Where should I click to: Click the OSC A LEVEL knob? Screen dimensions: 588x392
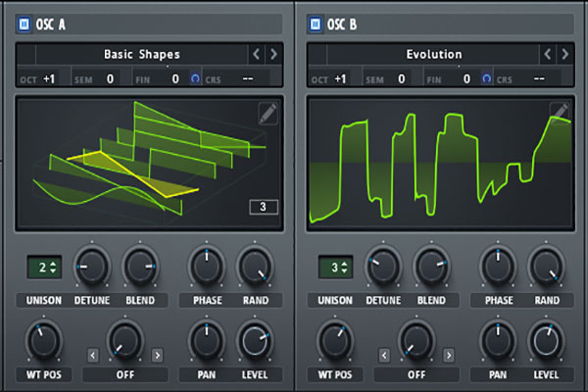pos(254,340)
